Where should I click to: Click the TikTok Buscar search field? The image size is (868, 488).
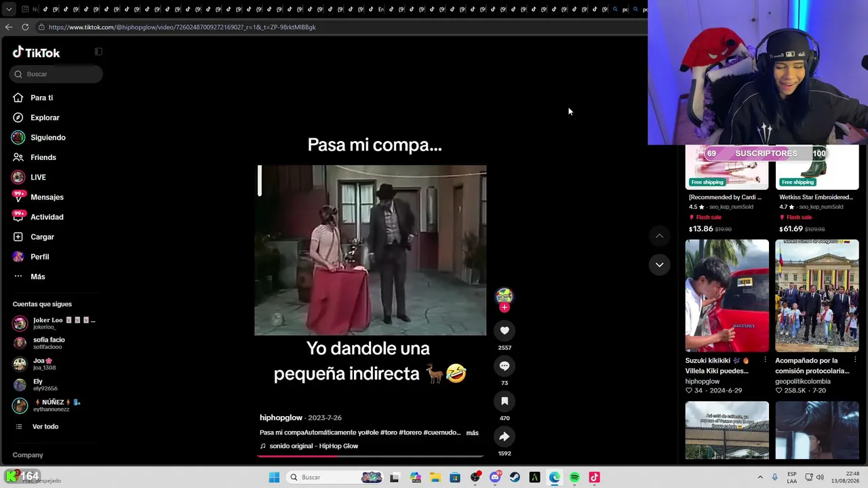[x=56, y=74]
